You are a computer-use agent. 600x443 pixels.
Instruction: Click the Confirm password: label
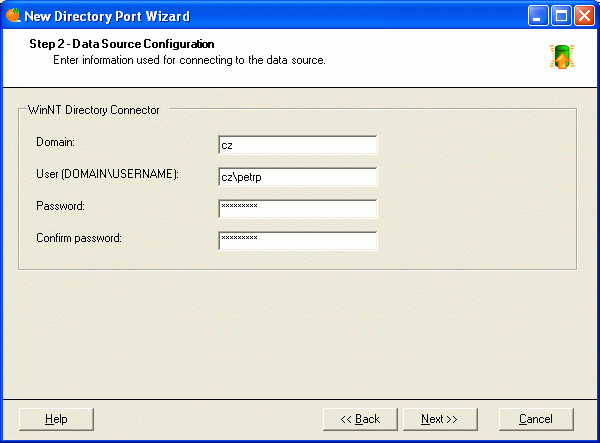tap(79, 238)
